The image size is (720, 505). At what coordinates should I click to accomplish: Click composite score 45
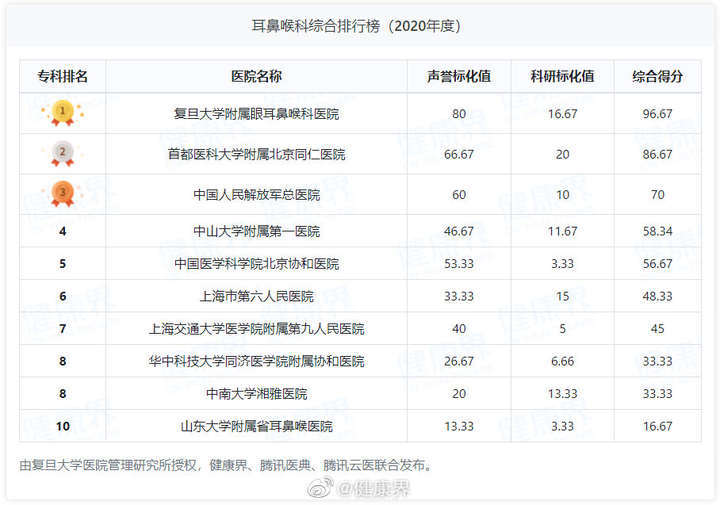point(658,329)
